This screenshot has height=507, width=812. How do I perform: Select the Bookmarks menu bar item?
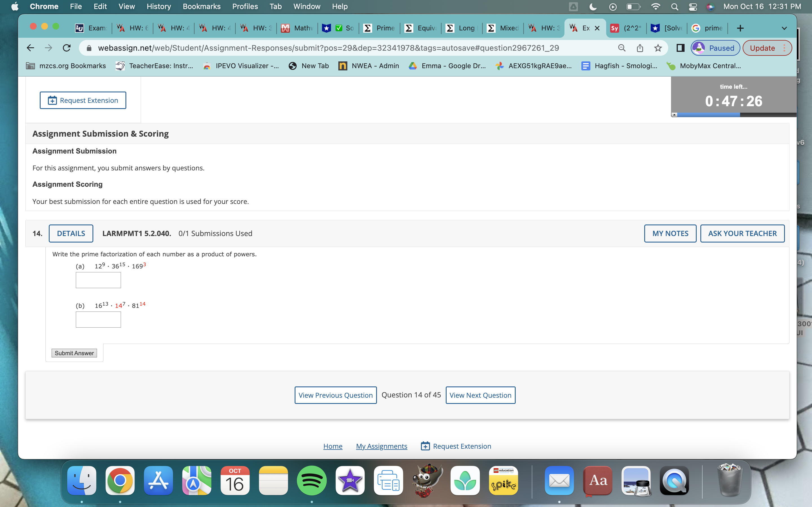[202, 6]
